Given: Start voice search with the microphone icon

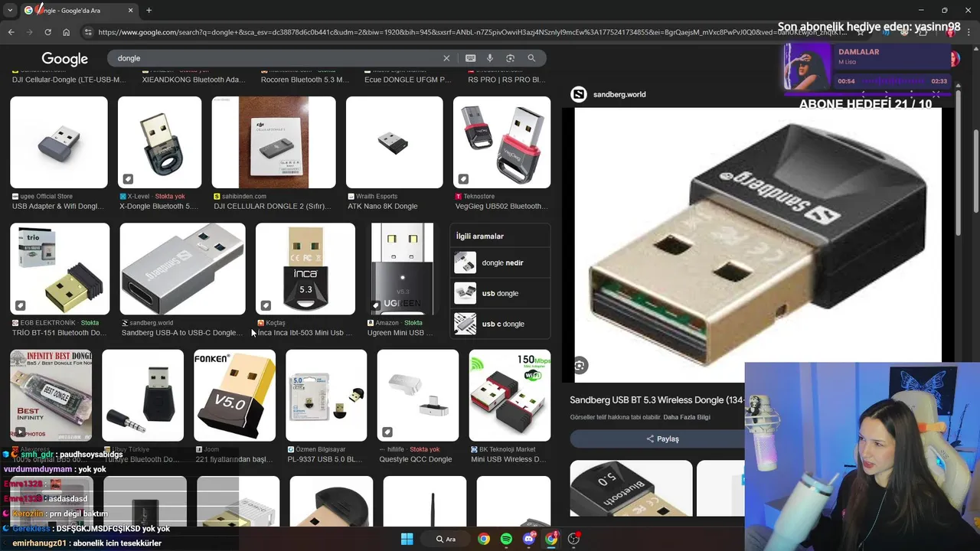Looking at the screenshot, I should coord(490,58).
